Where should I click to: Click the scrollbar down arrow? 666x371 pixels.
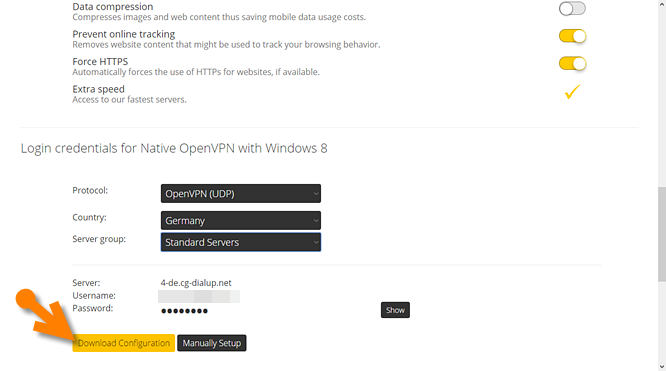(662, 367)
